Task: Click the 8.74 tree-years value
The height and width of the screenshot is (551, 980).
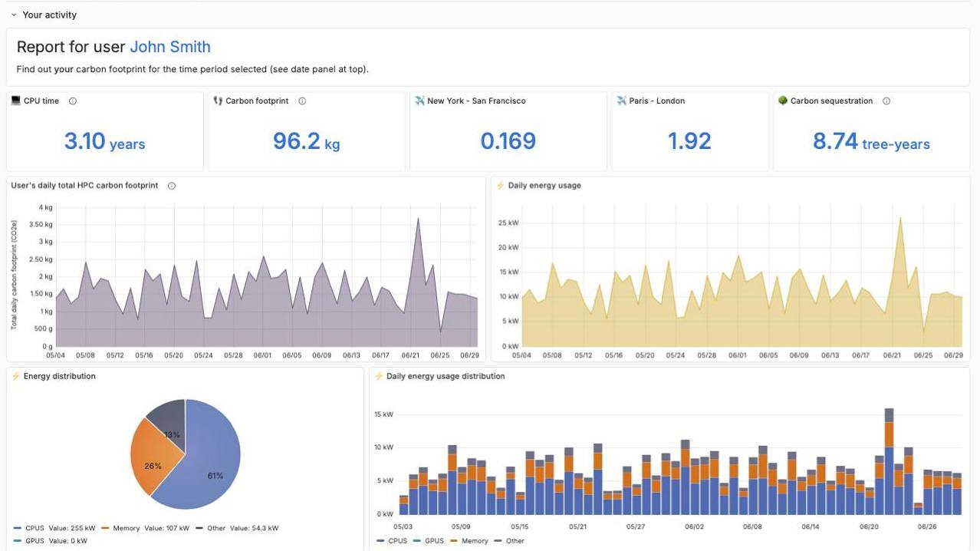Action: click(871, 141)
